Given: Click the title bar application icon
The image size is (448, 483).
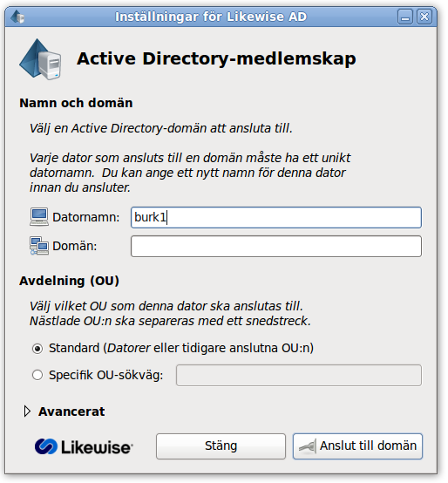Looking at the screenshot, I should click(x=17, y=17).
